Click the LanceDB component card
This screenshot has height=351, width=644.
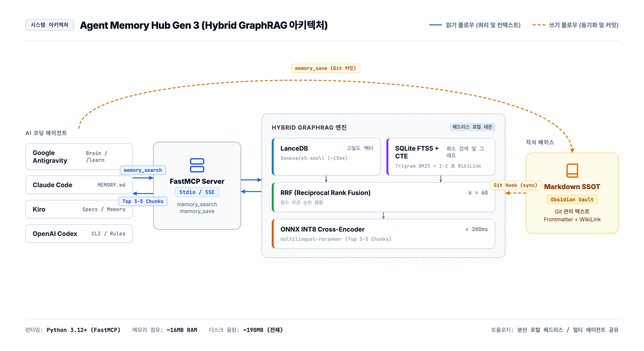coord(326,157)
